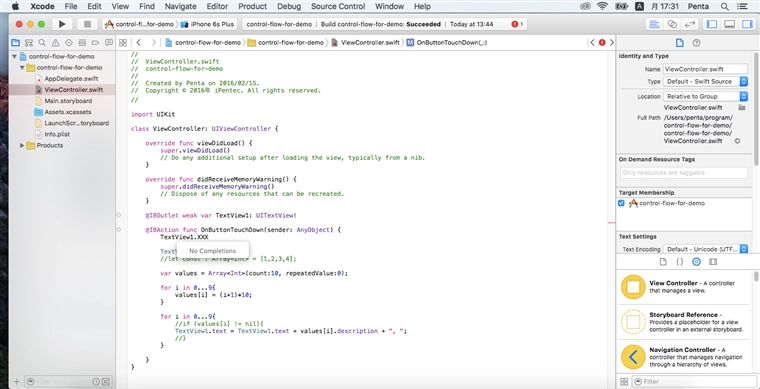Select Navigation Controller library item
Image resolution: width=760 pixels, height=389 pixels.
(684, 357)
